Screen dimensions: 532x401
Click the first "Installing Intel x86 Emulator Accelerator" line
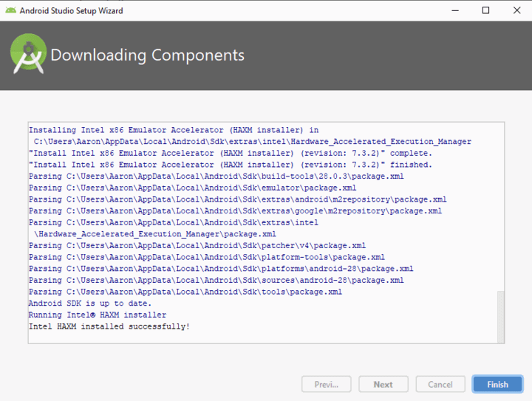pyautogui.click(x=174, y=130)
